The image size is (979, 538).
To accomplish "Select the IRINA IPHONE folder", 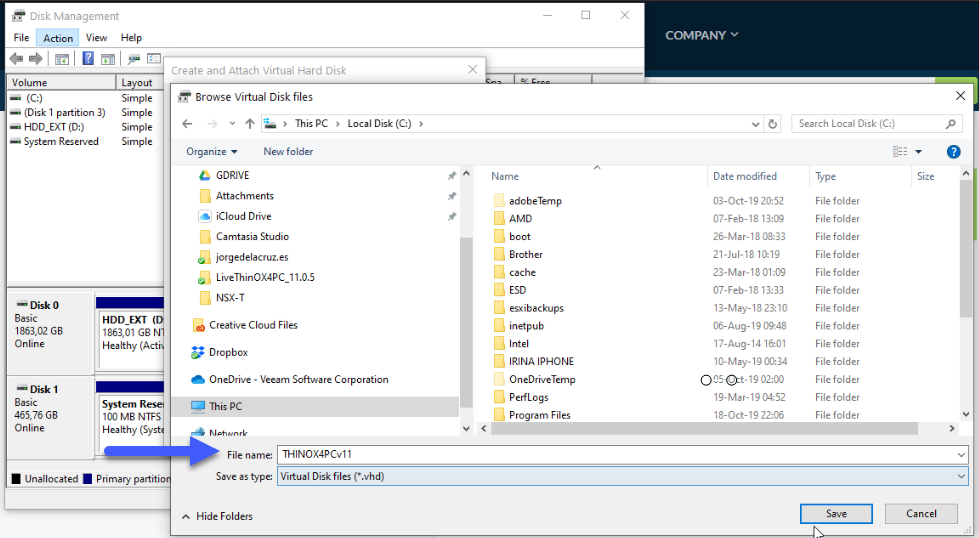I will click(541, 361).
